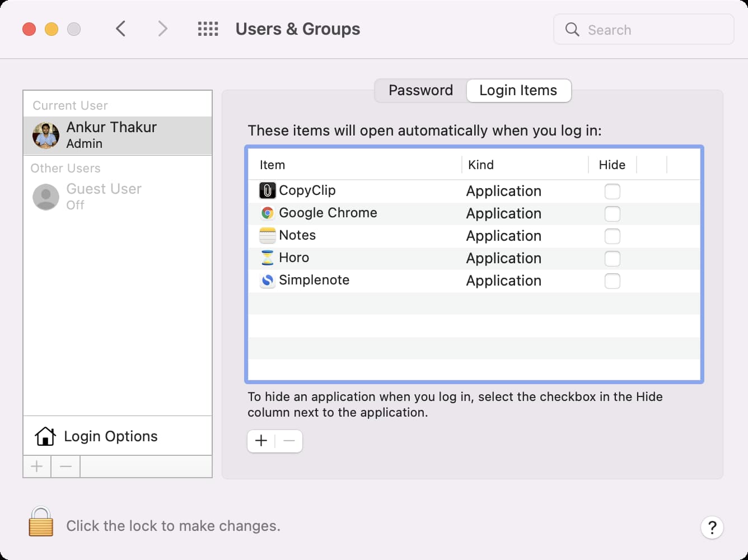Viewport: 748px width, 560px height.
Task: Check Hide box for Horo
Action: coord(613,259)
